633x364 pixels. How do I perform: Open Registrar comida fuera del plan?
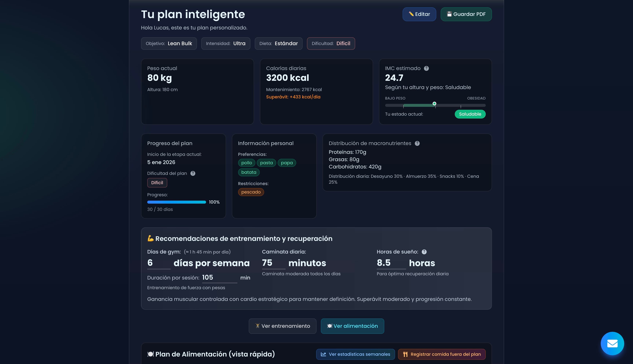(x=442, y=354)
